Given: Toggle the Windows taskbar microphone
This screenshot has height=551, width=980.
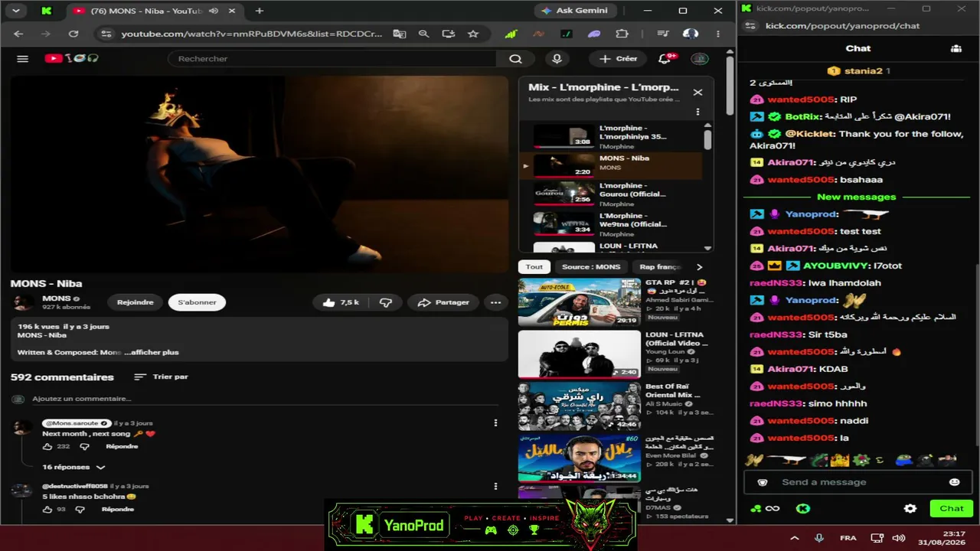Looking at the screenshot, I should pos(819,538).
